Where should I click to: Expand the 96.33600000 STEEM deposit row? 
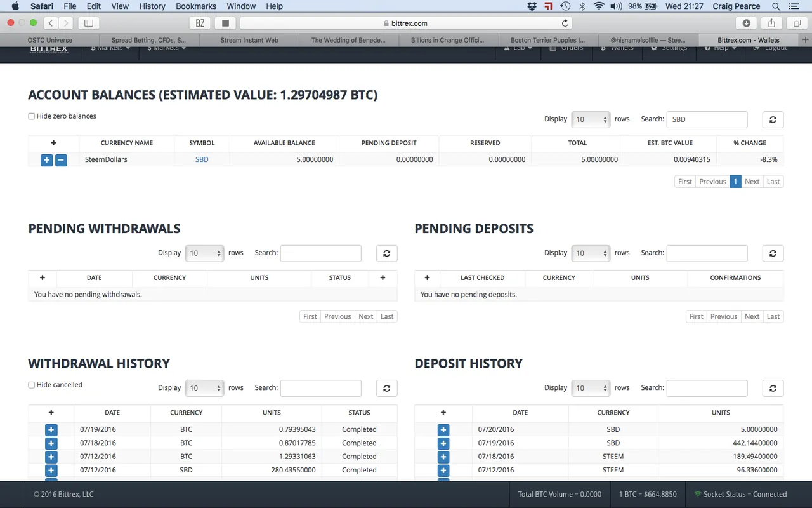coord(443,471)
